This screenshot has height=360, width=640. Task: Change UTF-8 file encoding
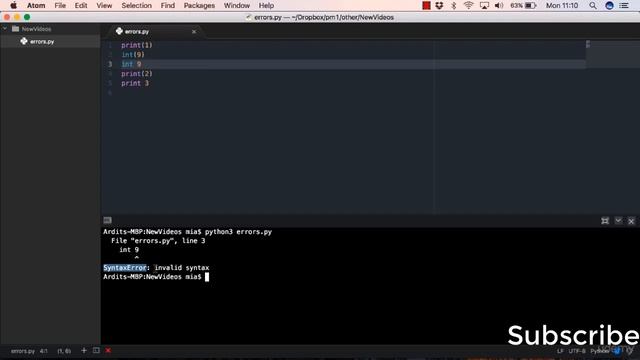[577, 351]
